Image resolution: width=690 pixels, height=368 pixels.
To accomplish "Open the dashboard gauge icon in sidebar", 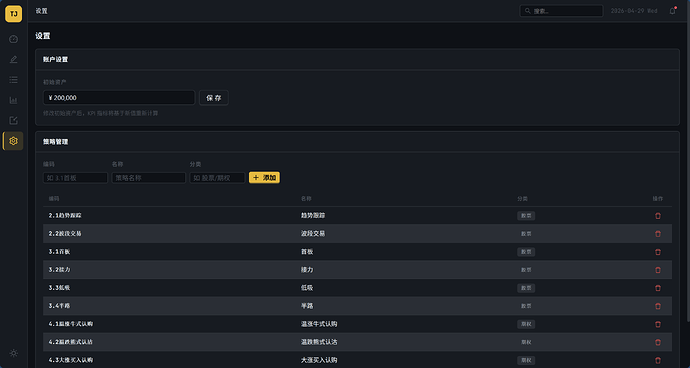I will [x=13, y=39].
